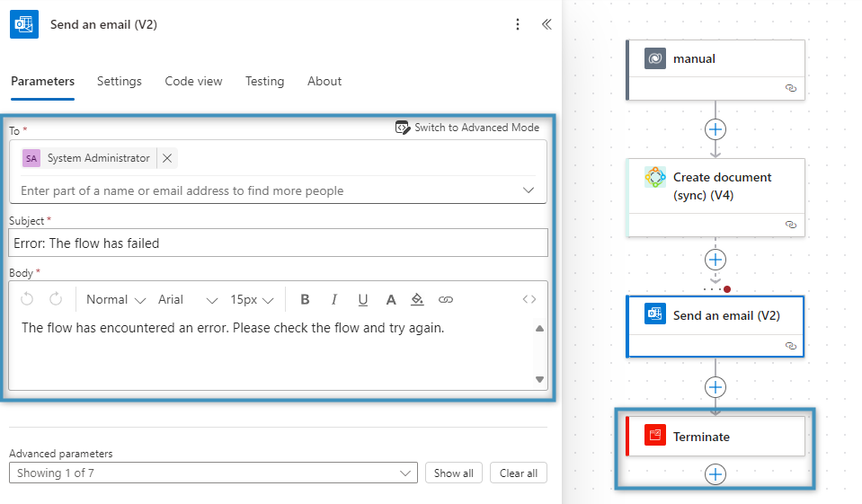The height and width of the screenshot is (504, 862).
Task: Open the Arial font family dropdown
Action: 188,299
